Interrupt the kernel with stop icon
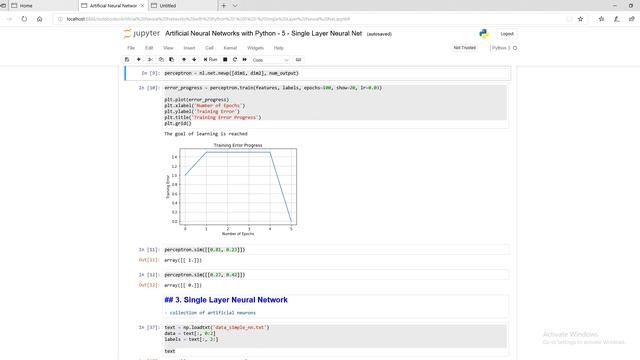This screenshot has width=640, height=360. 225,60
